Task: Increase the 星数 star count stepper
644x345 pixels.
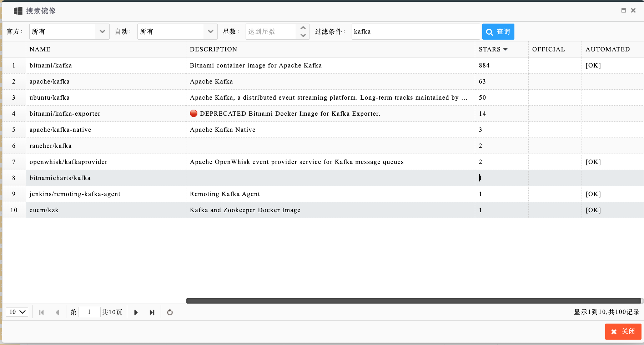Action: (x=303, y=28)
